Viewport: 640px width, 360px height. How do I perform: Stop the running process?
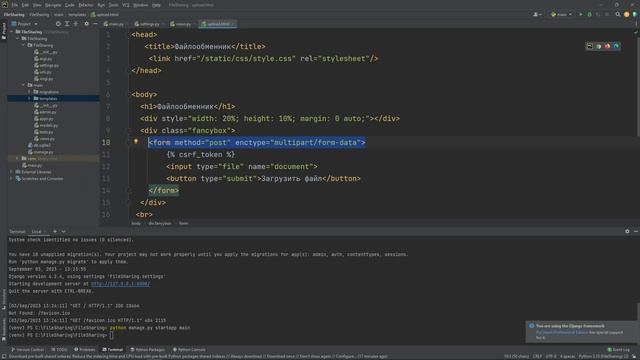tap(607, 14)
